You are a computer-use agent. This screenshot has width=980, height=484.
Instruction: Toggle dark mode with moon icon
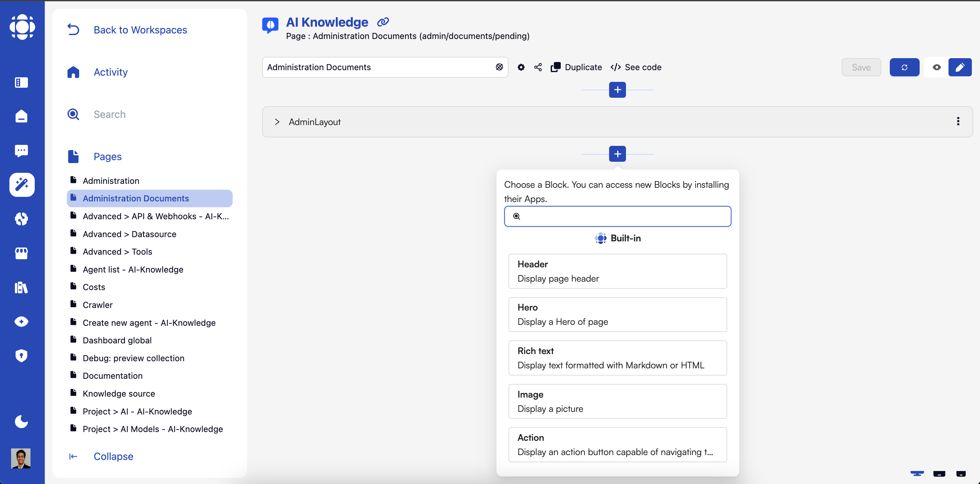pyautogui.click(x=22, y=422)
